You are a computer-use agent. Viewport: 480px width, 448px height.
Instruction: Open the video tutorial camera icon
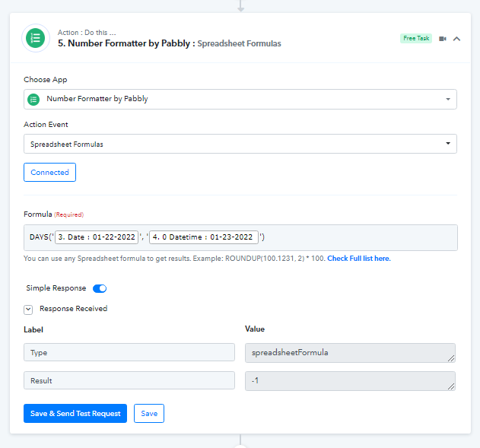coord(443,39)
